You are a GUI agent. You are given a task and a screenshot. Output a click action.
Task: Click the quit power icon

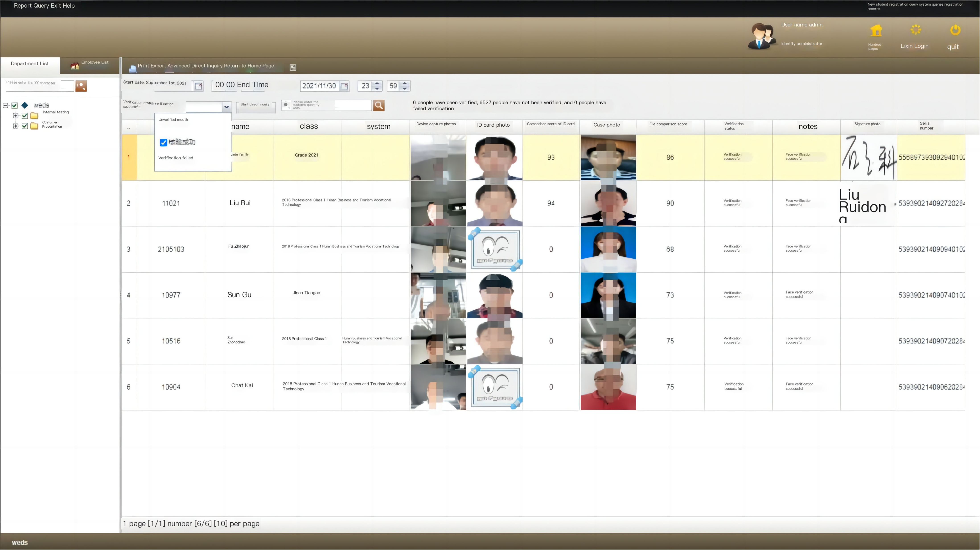[x=955, y=30]
